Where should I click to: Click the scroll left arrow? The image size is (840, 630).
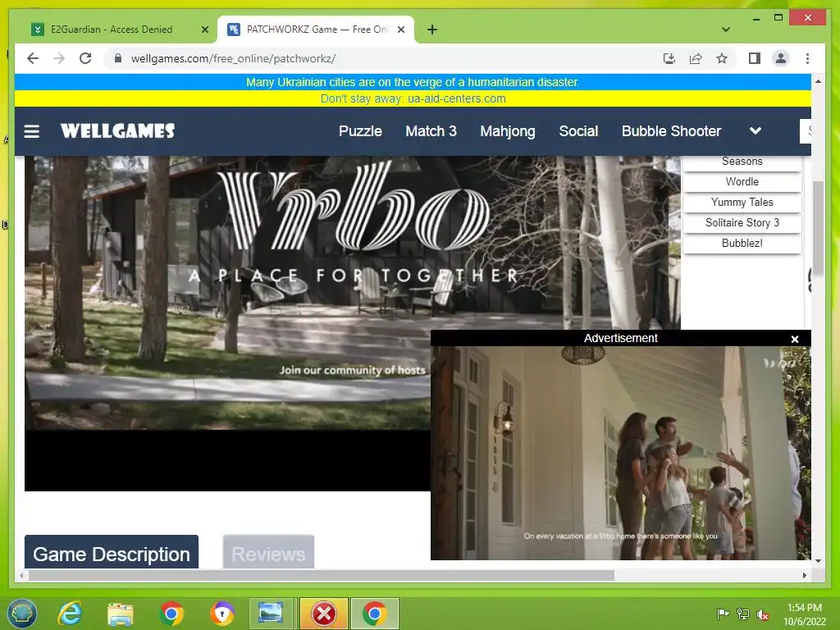coord(21,575)
